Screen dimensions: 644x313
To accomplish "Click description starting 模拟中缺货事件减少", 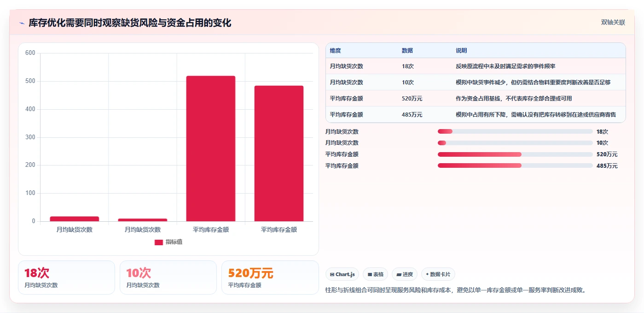I will 533,83.
